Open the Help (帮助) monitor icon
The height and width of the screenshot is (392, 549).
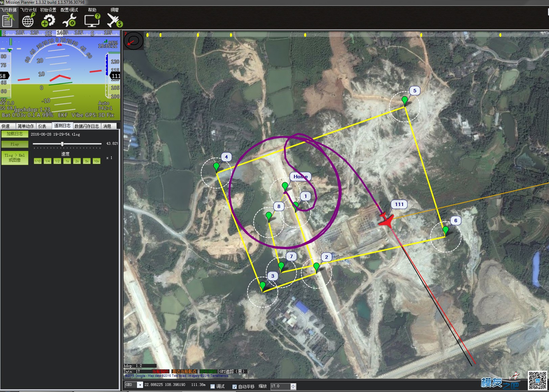pyautogui.click(x=92, y=20)
